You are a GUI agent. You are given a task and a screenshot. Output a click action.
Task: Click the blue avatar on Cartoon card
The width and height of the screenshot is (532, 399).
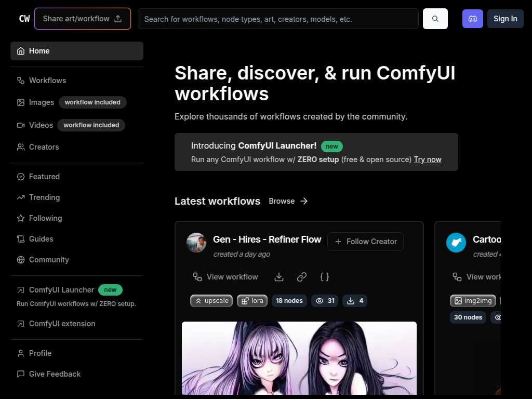456,243
